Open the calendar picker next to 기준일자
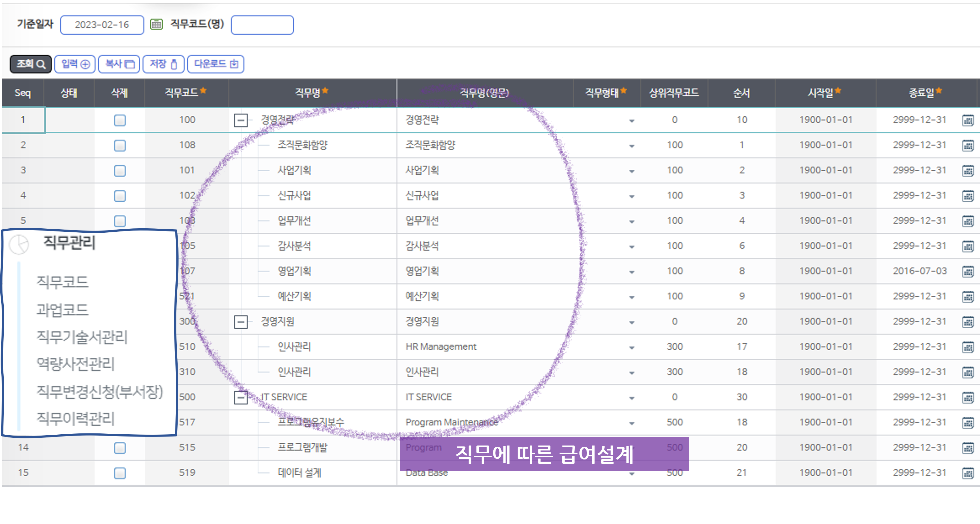Image resolution: width=980 pixels, height=524 pixels. 156,24
